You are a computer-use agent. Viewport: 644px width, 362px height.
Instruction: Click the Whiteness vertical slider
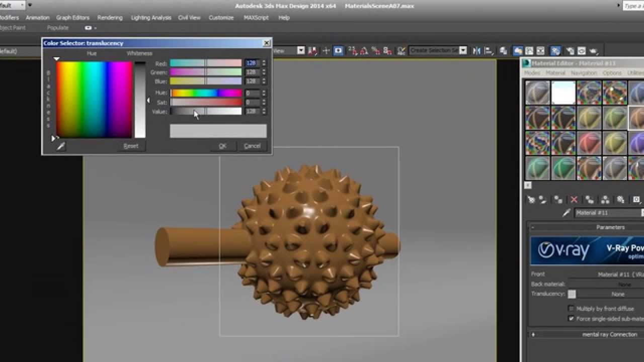(140, 100)
